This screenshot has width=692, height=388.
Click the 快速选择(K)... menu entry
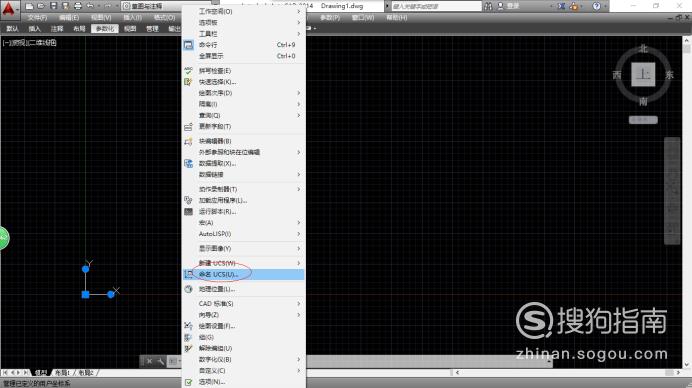click(218, 82)
